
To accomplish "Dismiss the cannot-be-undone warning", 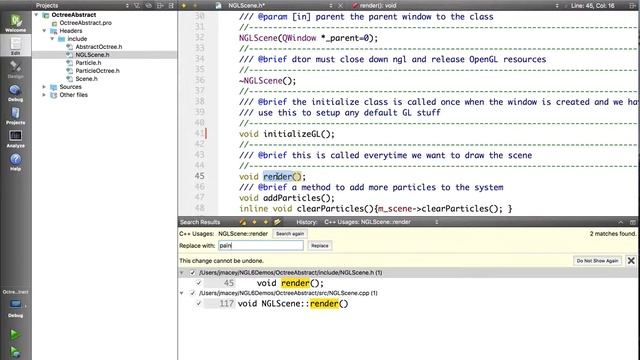I will click(x=631, y=260).
